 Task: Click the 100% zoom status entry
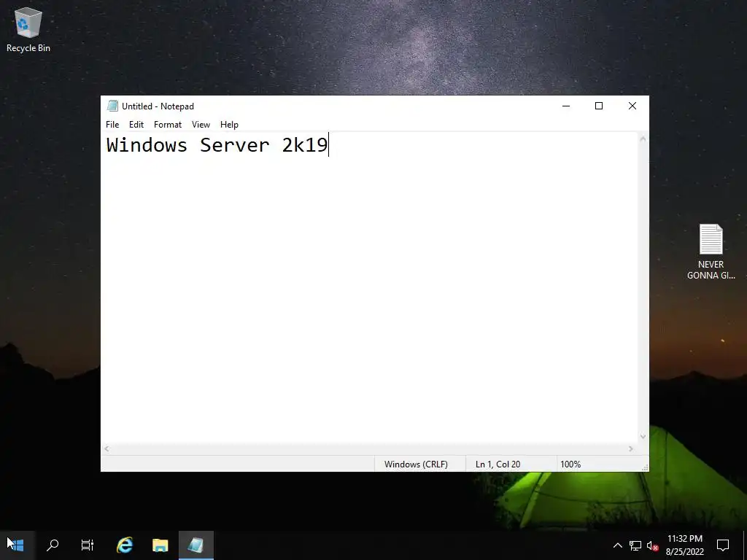pos(570,464)
